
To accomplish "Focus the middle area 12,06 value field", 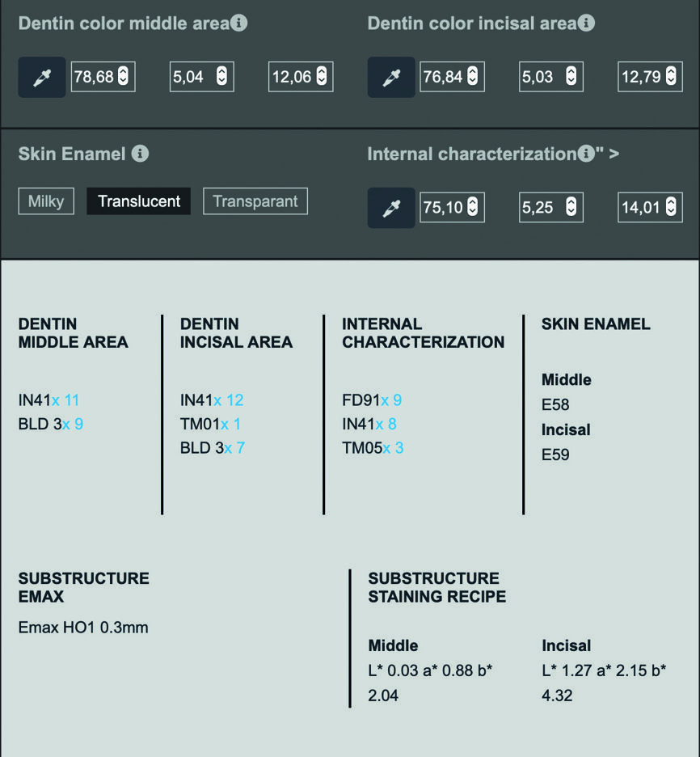I will (293, 78).
